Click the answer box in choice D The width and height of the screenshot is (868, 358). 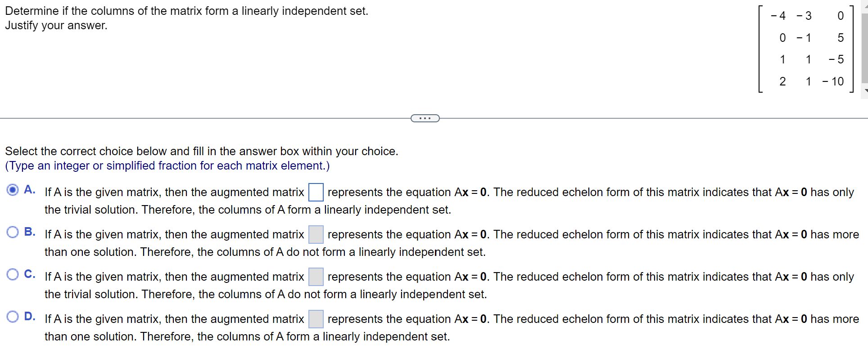click(316, 319)
